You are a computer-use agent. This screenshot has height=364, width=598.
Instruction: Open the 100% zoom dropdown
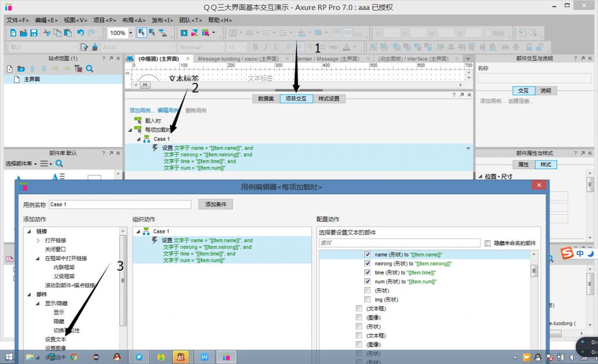[130, 33]
